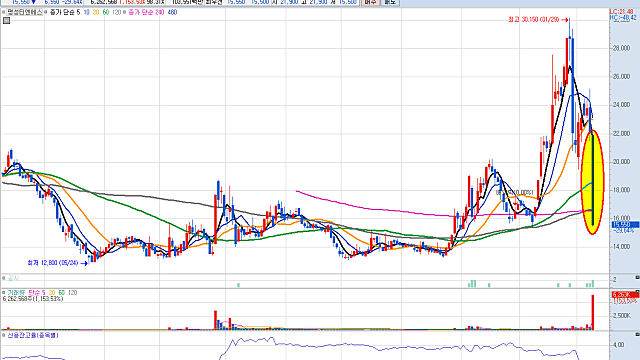Click the 22,000 price axis label
This screenshot has width=640, height=360.
point(621,133)
